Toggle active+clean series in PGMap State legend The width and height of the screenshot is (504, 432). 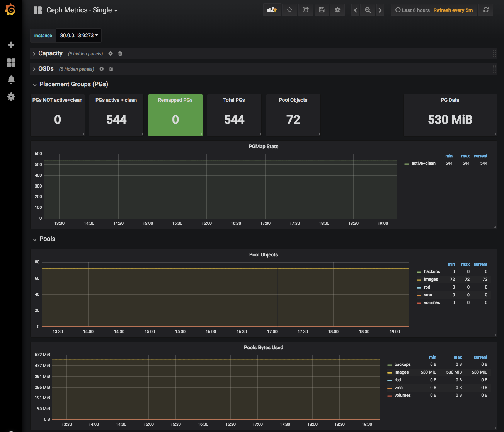click(423, 163)
